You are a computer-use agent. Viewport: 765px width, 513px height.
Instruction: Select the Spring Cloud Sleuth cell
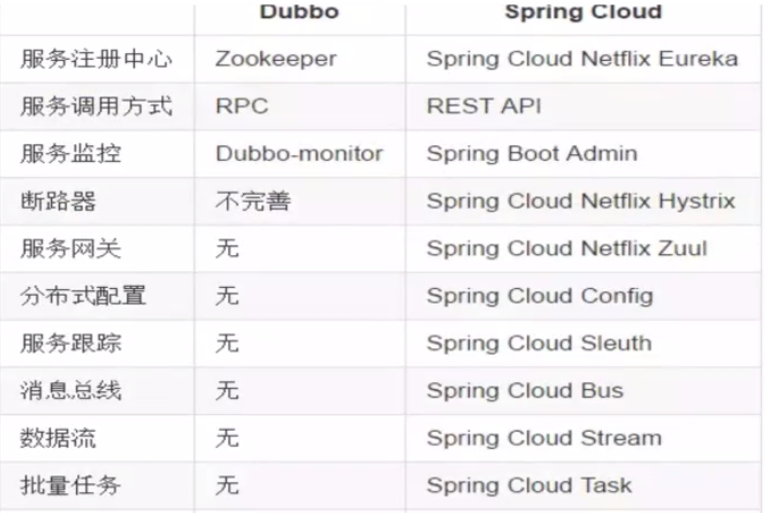(x=538, y=343)
